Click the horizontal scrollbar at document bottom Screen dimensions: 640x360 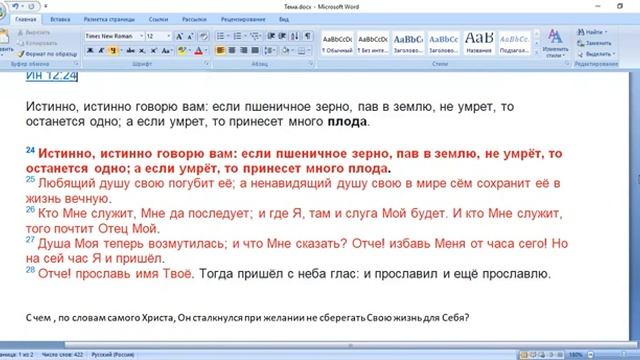pyautogui.click(x=350, y=345)
